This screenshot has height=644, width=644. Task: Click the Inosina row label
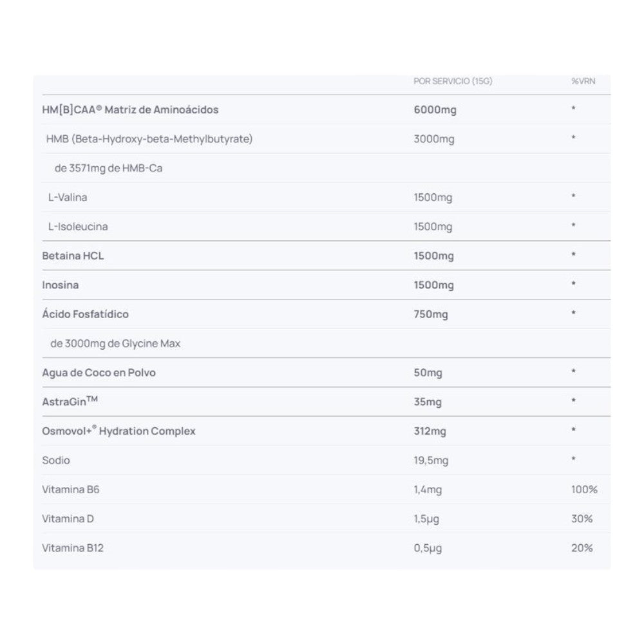tap(61, 285)
